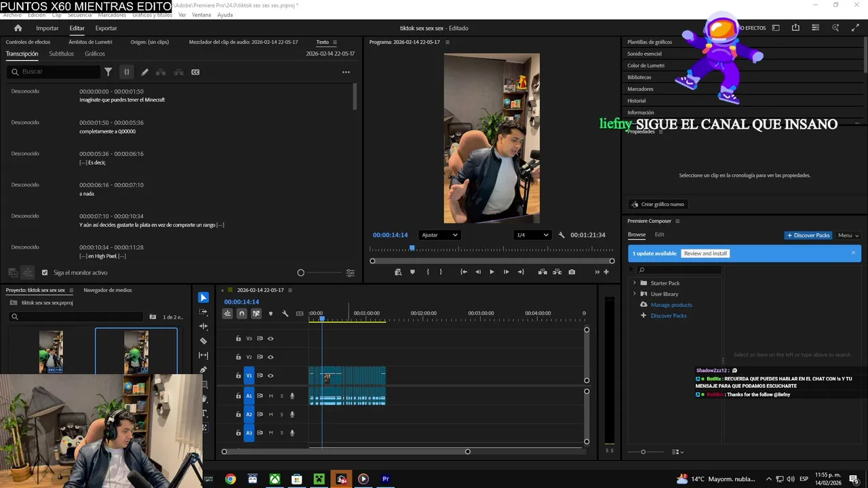868x488 pixels.
Task: Export a frame with the camera icon
Action: click(x=572, y=272)
